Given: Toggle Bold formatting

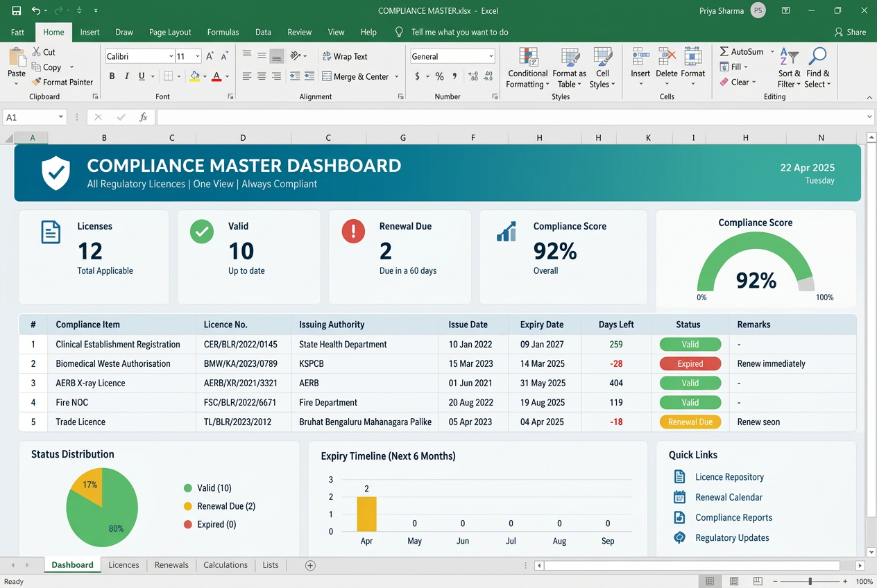Looking at the screenshot, I should click(x=112, y=76).
